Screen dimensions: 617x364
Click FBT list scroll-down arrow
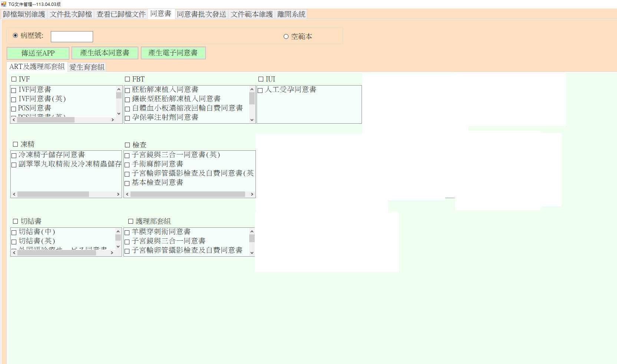pyautogui.click(x=252, y=120)
